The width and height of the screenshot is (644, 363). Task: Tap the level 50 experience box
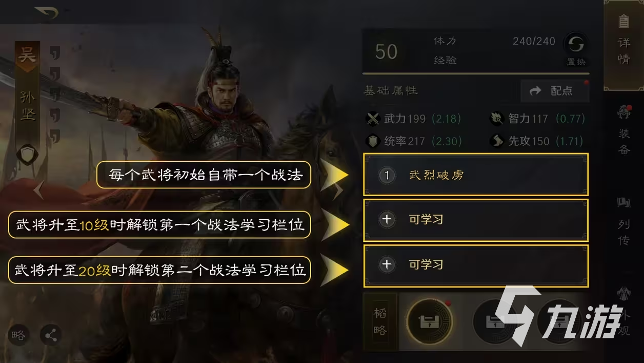(x=386, y=51)
